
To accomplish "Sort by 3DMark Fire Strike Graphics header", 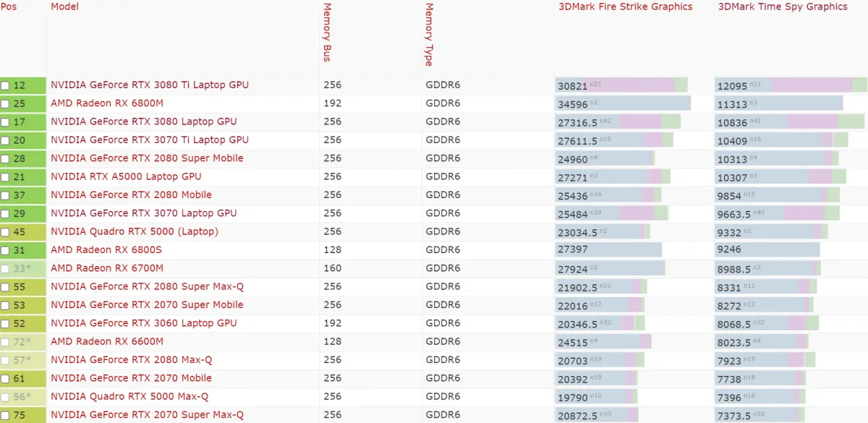I will [626, 7].
